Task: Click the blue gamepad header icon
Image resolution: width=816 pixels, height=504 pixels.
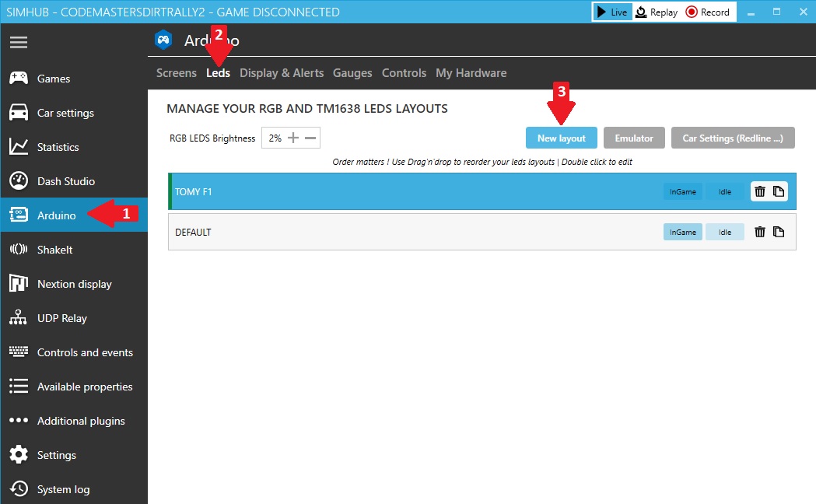Action: [x=163, y=40]
